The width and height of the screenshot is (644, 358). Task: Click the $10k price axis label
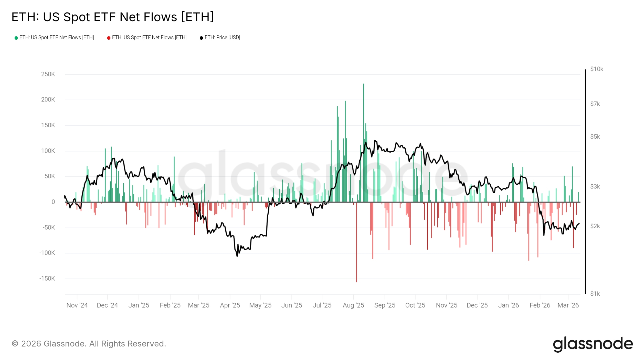(x=597, y=69)
